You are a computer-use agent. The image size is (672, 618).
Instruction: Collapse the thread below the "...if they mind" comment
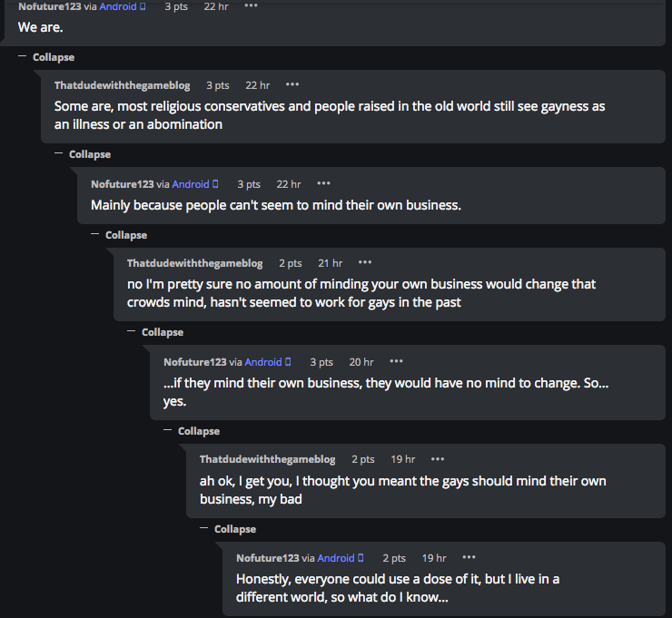coord(192,431)
